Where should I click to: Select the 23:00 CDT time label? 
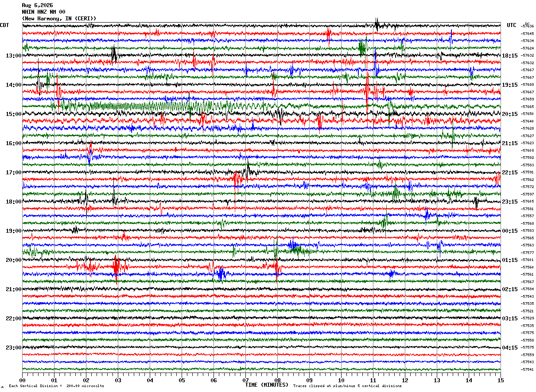pos(14,348)
